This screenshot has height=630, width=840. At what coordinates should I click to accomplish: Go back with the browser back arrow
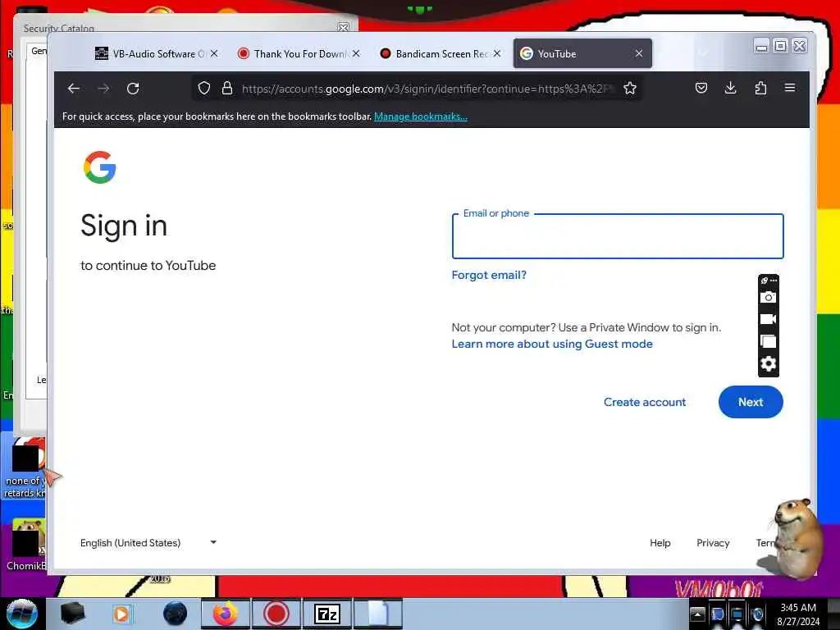(x=74, y=89)
